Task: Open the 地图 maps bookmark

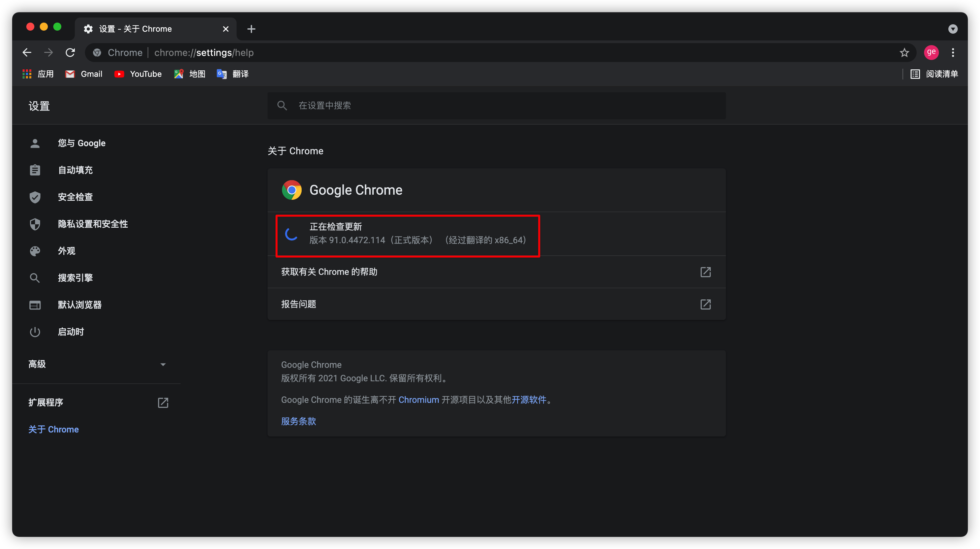Action: (x=189, y=74)
